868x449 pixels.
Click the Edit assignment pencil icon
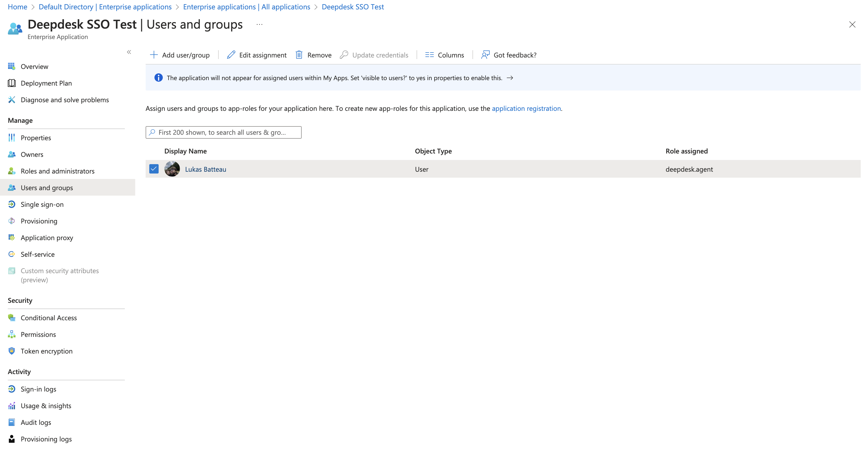(x=231, y=55)
